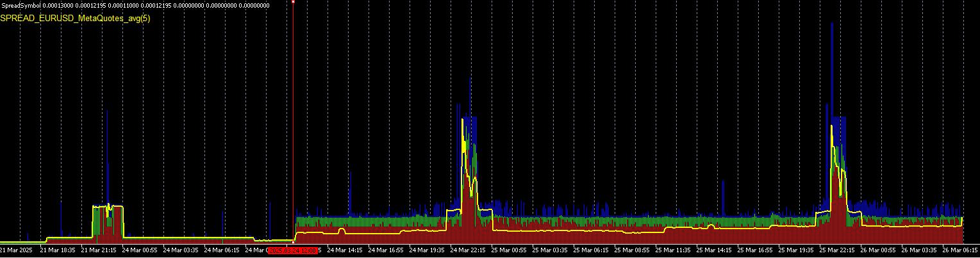Click the '21 Mar 18:35' time axis label
The width and height of the screenshot is (980, 258).
click(x=58, y=250)
